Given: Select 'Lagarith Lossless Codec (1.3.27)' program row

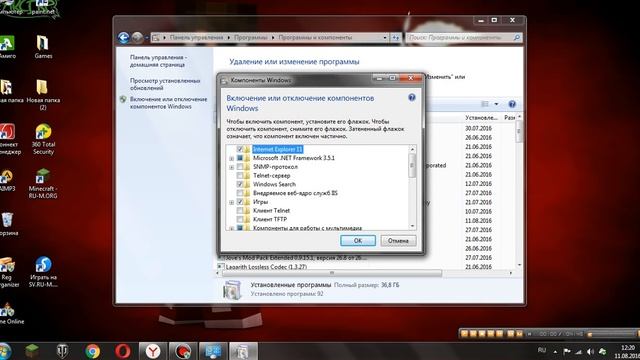Looking at the screenshot, I should coord(266,267).
